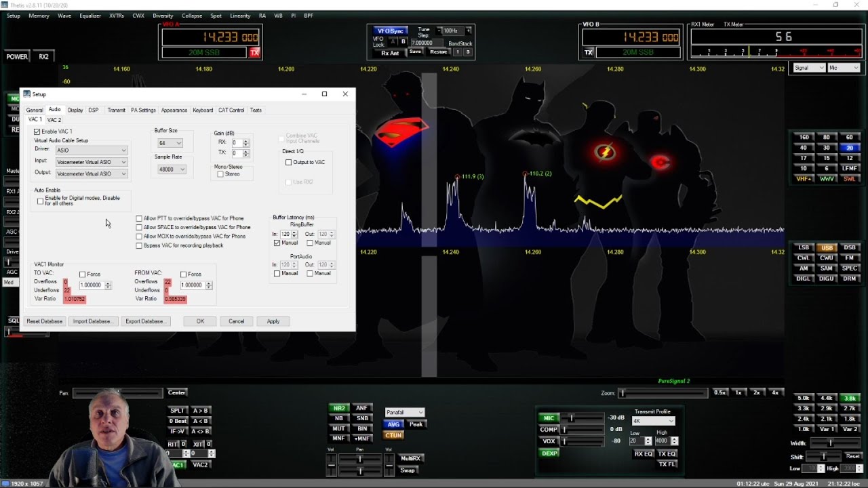Check the TO VAC Force checkbox

click(x=83, y=274)
